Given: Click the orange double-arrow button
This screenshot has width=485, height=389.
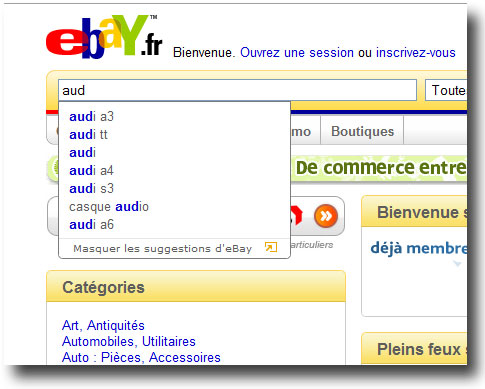Looking at the screenshot, I should (326, 216).
